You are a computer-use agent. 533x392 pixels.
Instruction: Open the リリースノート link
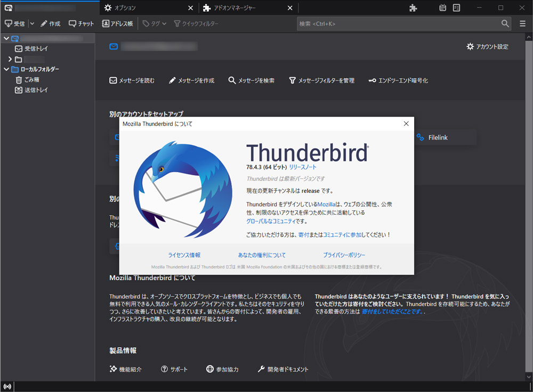[303, 166]
